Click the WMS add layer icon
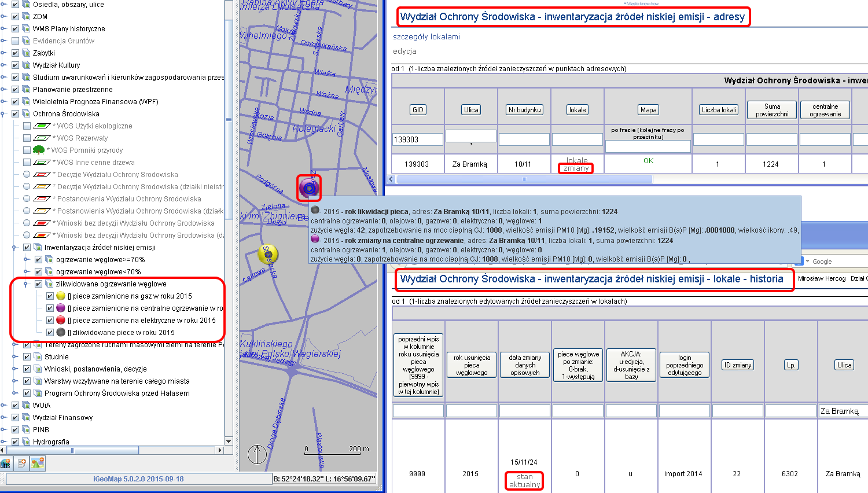This screenshot has height=493, width=868. [6, 463]
